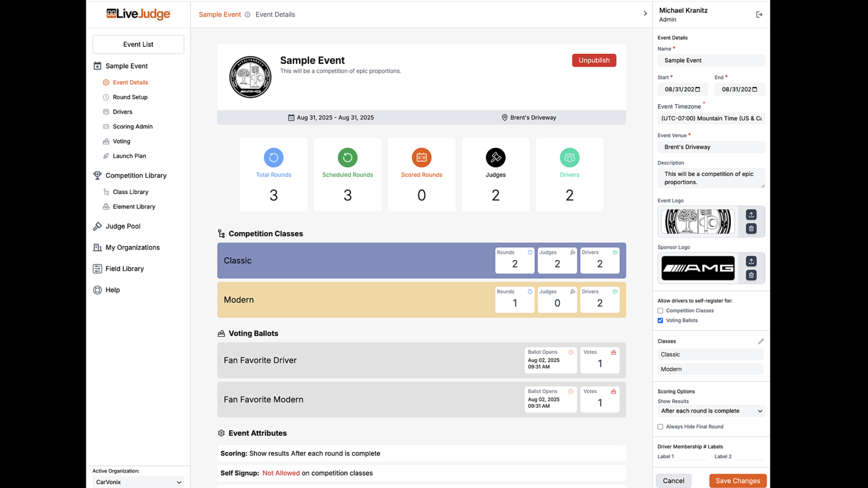Click Save Changes

click(x=738, y=481)
